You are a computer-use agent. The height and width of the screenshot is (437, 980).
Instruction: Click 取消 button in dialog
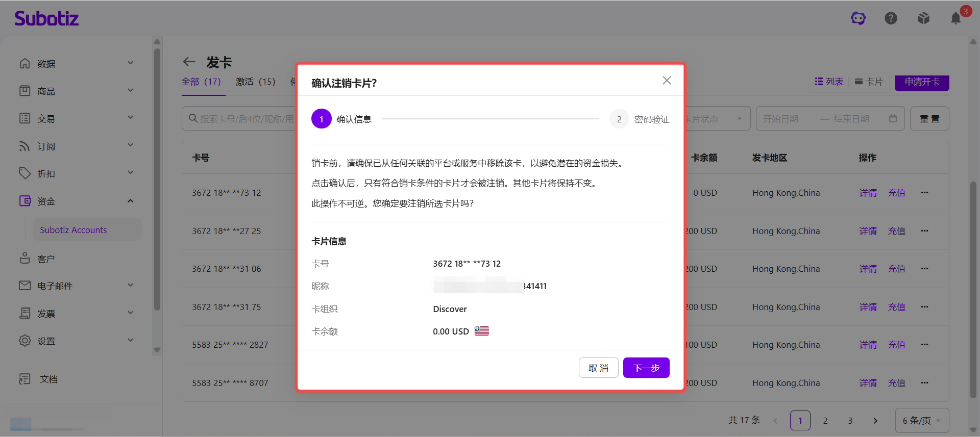coord(599,368)
